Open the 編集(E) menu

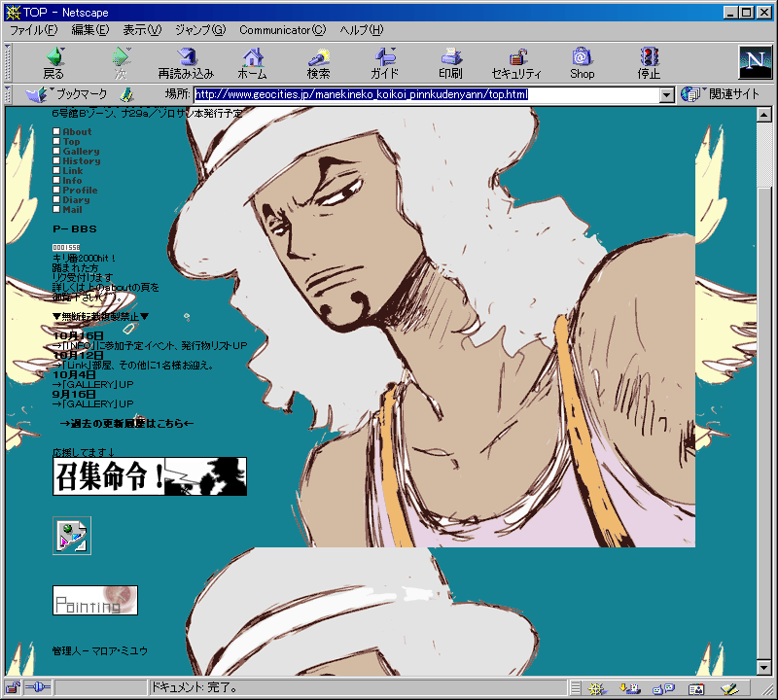[x=90, y=30]
